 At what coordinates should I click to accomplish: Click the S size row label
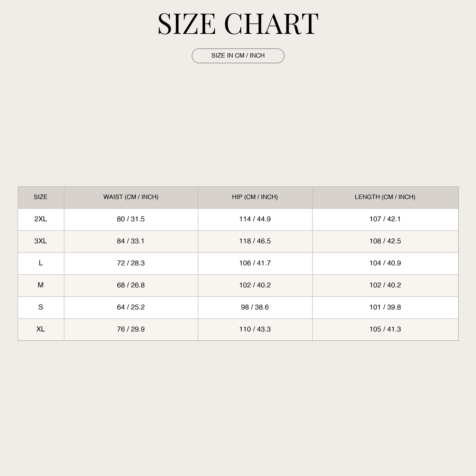click(x=40, y=307)
